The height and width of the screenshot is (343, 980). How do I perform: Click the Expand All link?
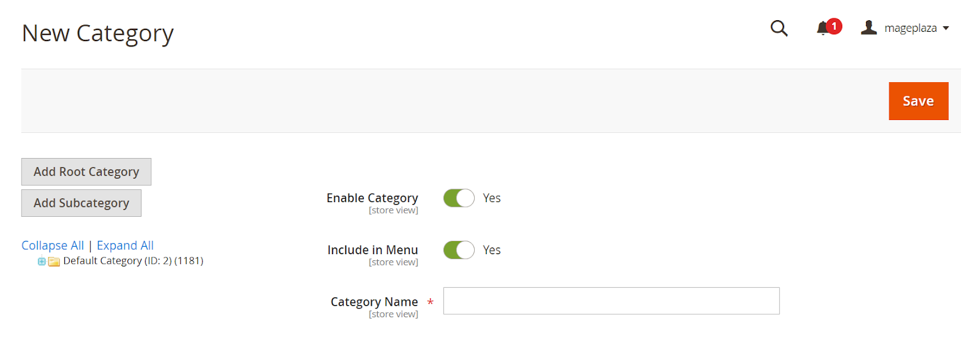[125, 246]
